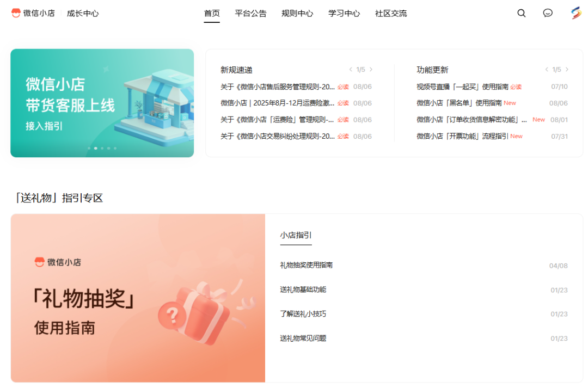Click the 新规速递 section heading
This screenshot has height=388, width=588.
click(x=236, y=70)
